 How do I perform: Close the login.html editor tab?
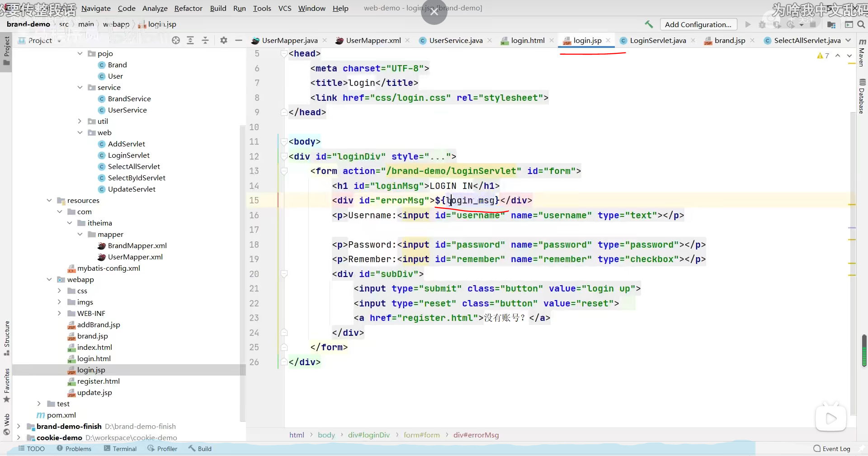click(x=552, y=40)
